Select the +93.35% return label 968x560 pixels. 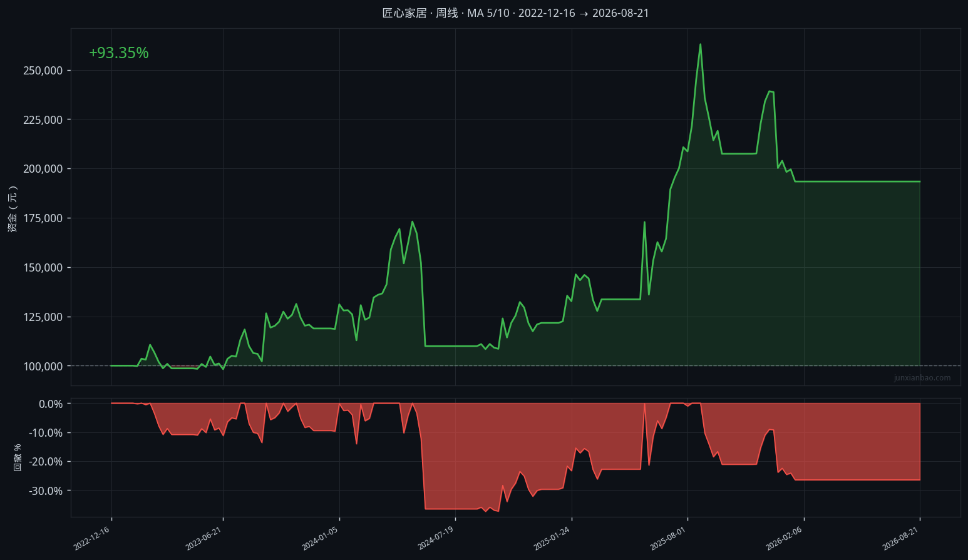coord(119,53)
